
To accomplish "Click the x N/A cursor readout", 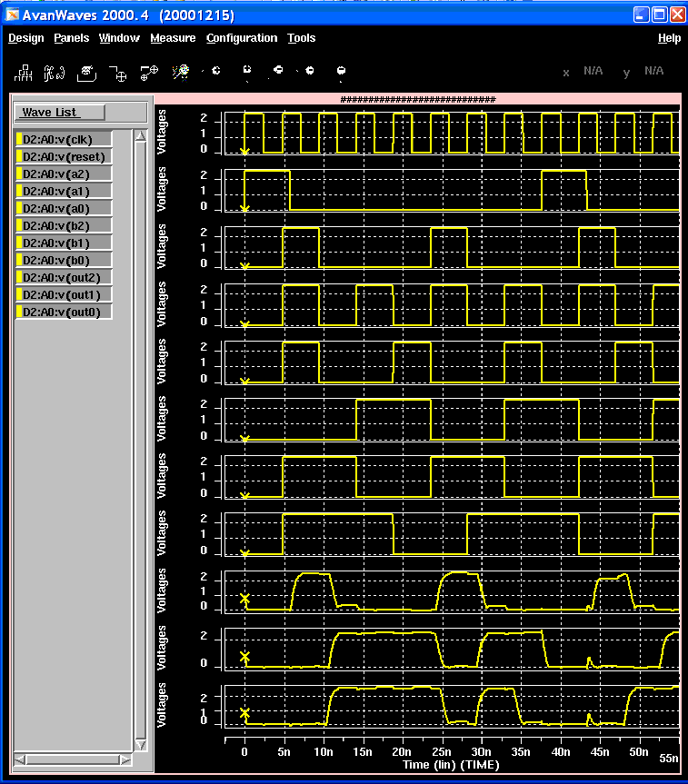I will pyautogui.click(x=583, y=71).
